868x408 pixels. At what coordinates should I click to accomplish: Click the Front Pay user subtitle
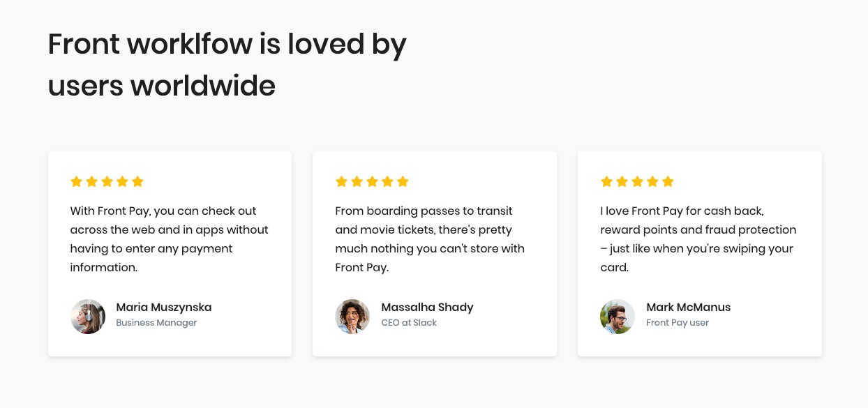point(678,323)
